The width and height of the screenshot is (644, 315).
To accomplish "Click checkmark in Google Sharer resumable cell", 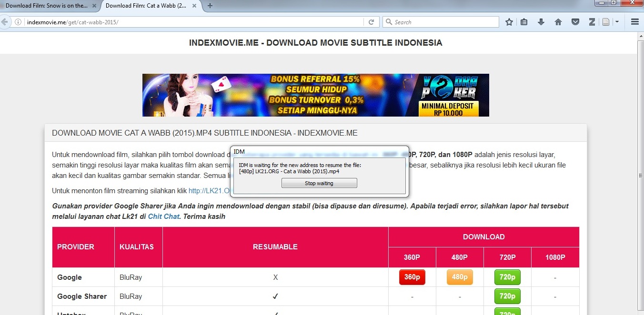I will coord(275,296).
